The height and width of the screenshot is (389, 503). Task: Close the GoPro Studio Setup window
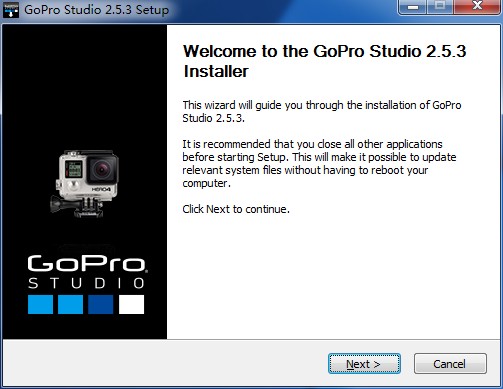[x=477, y=6]
